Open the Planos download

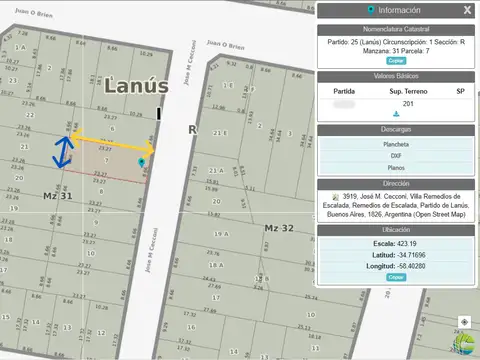396,168
